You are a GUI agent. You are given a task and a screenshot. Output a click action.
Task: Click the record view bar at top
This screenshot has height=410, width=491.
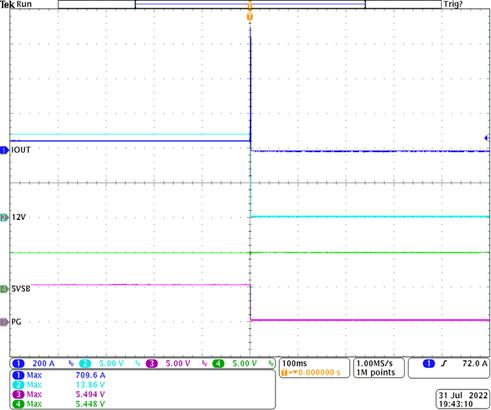[x=250, y=4]
